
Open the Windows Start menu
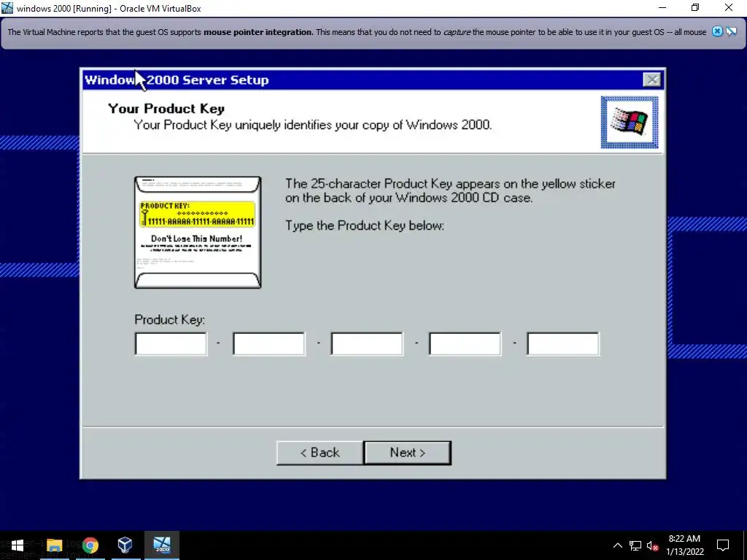click(x=18, y=545)
